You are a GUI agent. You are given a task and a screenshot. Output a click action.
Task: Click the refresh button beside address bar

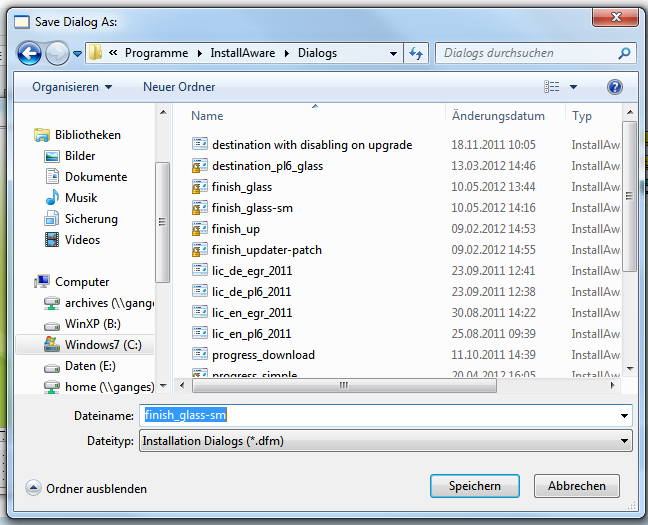pyautogui.click(x=416, y=53)
